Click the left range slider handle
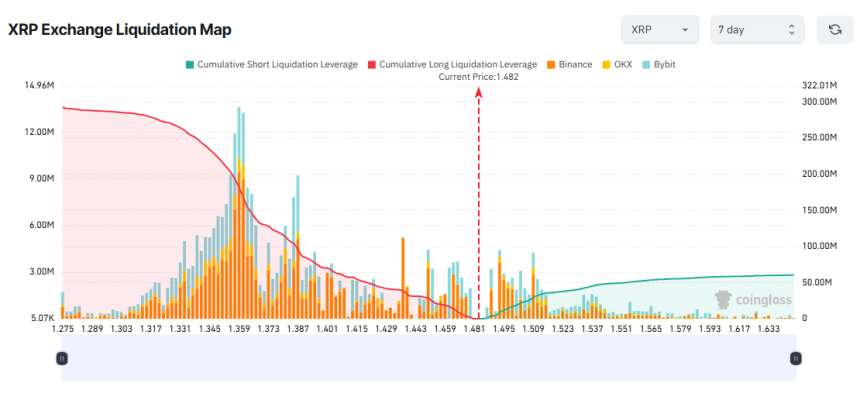Viewport: 860px width, 411px height. (x=61, y=357)
